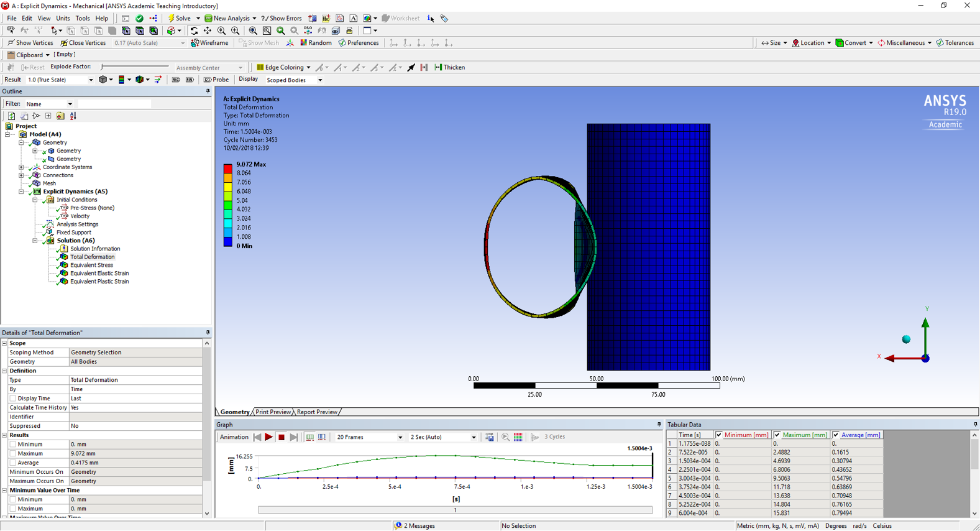The width and height of the screenshot is (980, 531).
Task: Check the Results Minimum parameter box
Action: tap(13, 445)
